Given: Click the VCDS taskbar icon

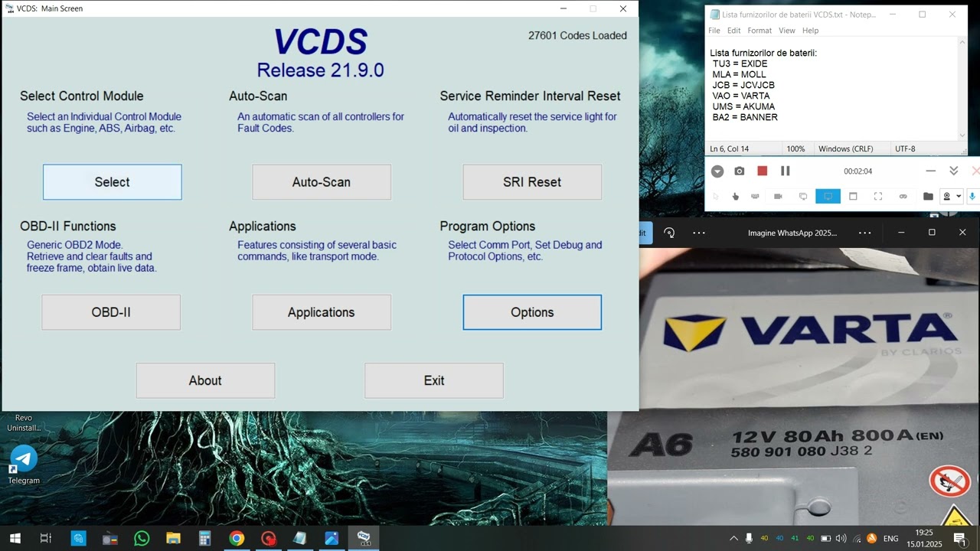Looking at the screenshot, I should [364, 539].
